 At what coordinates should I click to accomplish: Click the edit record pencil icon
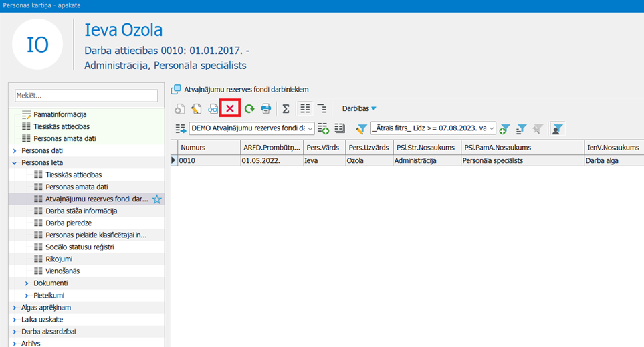(197, 109)
